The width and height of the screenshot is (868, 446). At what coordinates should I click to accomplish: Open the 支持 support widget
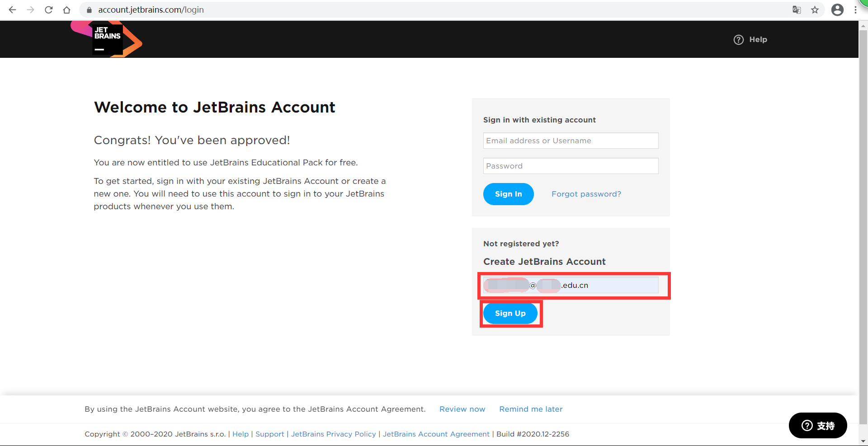coord(818,425)
